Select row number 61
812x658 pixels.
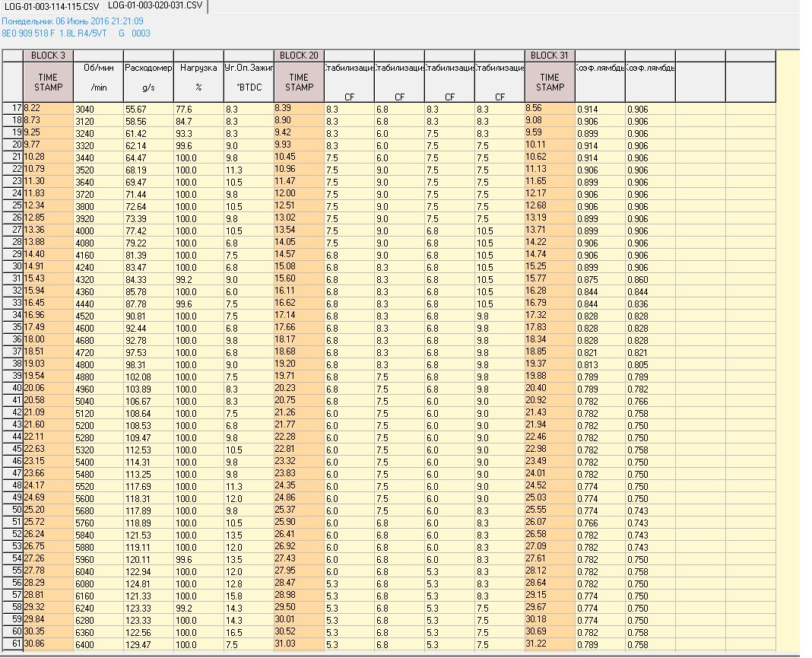point(12,644)
